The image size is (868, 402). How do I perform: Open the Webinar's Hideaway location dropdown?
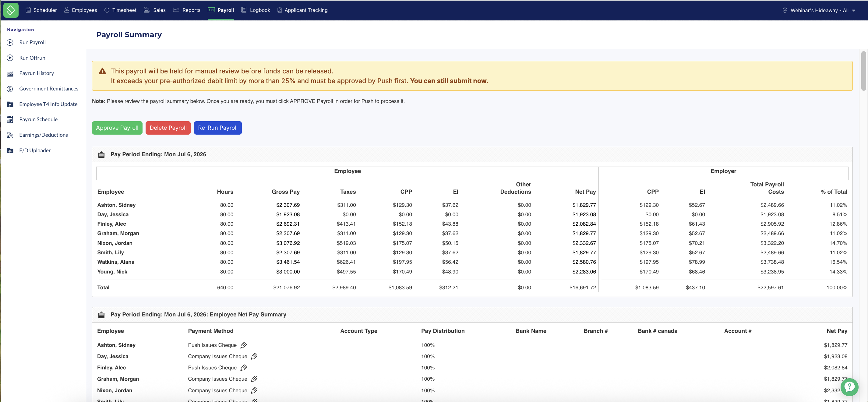819,10
